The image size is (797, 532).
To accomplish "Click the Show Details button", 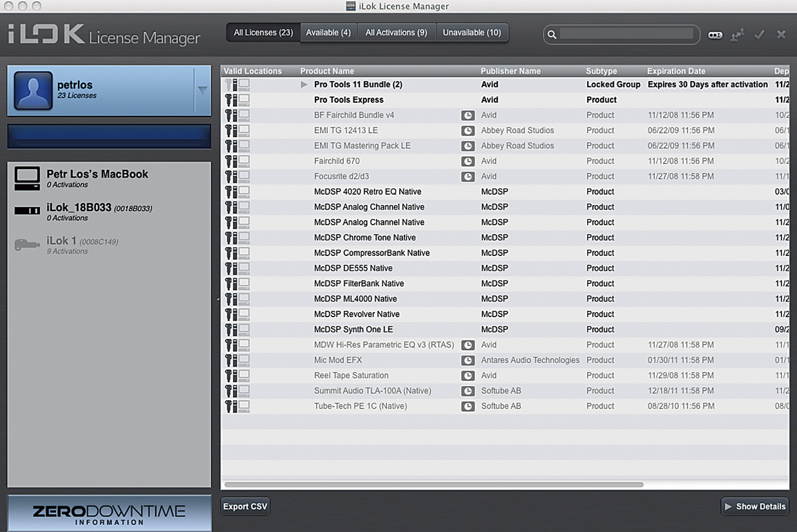I will 755,507.
